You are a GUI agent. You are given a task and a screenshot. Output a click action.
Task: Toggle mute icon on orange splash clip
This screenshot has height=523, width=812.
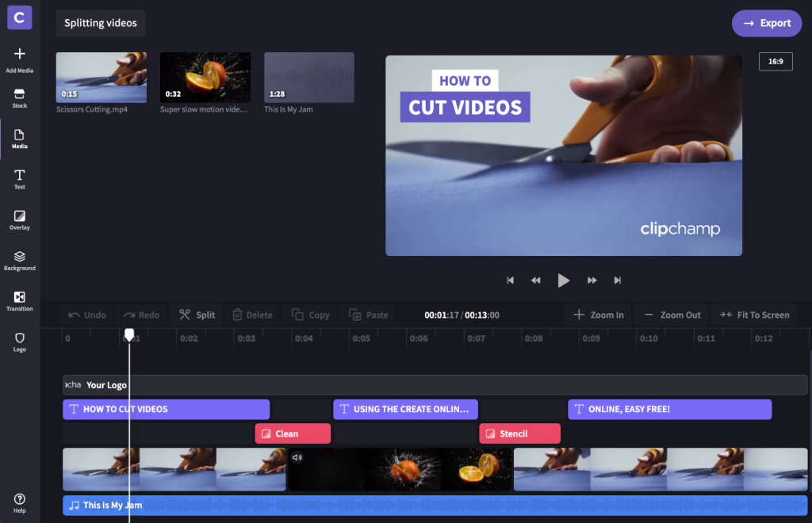[x=297, y=457]
